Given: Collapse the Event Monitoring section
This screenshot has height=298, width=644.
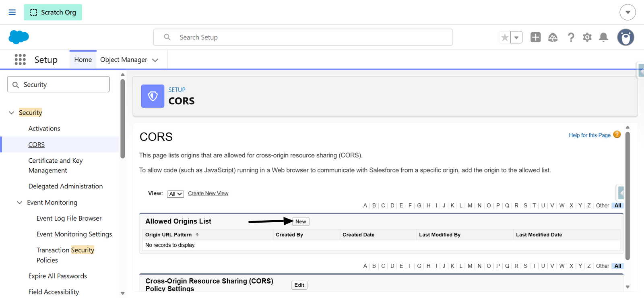Looking at the screenshot, I should [19, 203].
